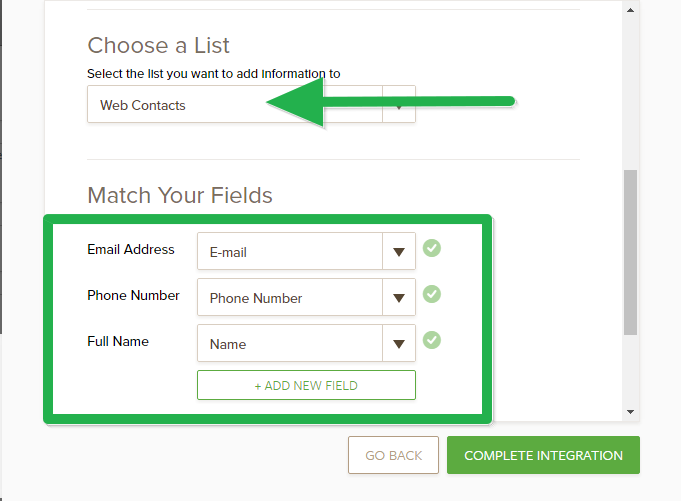Open the E-mail field mapping dropdown
Image resolution: width=681 pixels, height=501 pixels.
pyautogui.click(x=290, y=252)
